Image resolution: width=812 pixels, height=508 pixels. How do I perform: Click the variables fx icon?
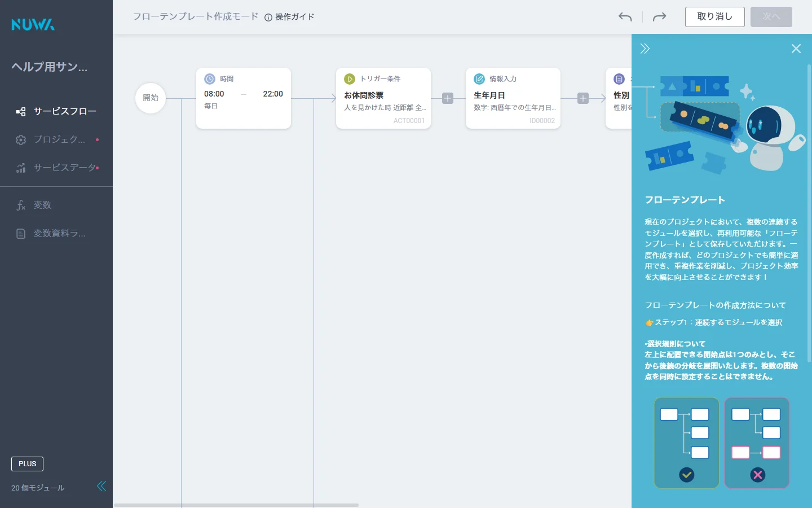coord(21,205)
